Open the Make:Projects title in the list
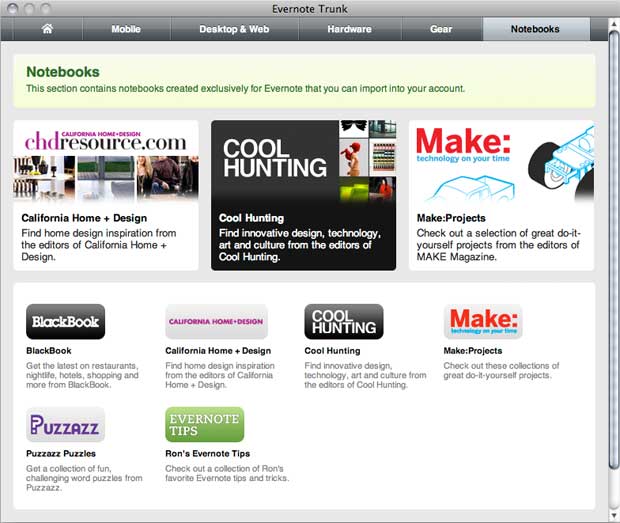Image resolution: width=620 pixels, height=523 pixels. point(473,351)
